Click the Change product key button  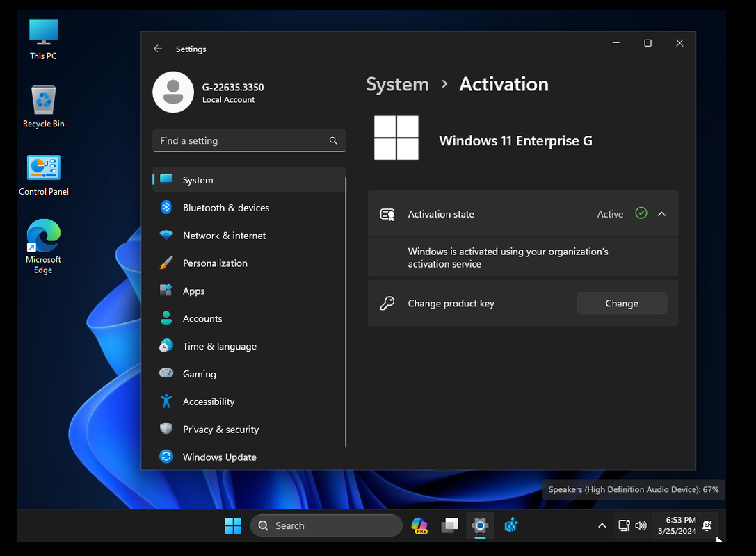[x=621, y=303]
